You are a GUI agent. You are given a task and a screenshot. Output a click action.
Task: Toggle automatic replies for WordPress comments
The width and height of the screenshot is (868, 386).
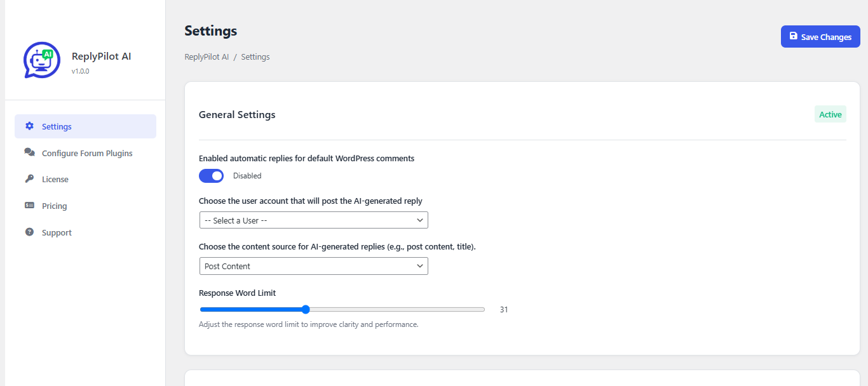pyautogui.click(x=212, y=176)
